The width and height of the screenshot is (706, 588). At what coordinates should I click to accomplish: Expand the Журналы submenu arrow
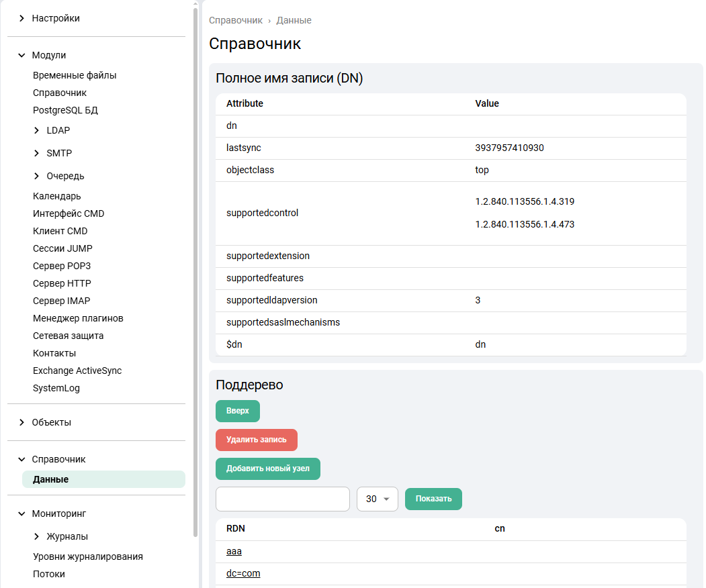point(36,536)
